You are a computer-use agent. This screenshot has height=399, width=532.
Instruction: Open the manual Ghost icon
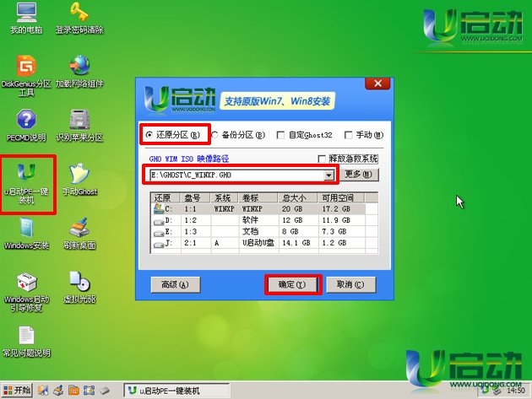click(79, 180)
